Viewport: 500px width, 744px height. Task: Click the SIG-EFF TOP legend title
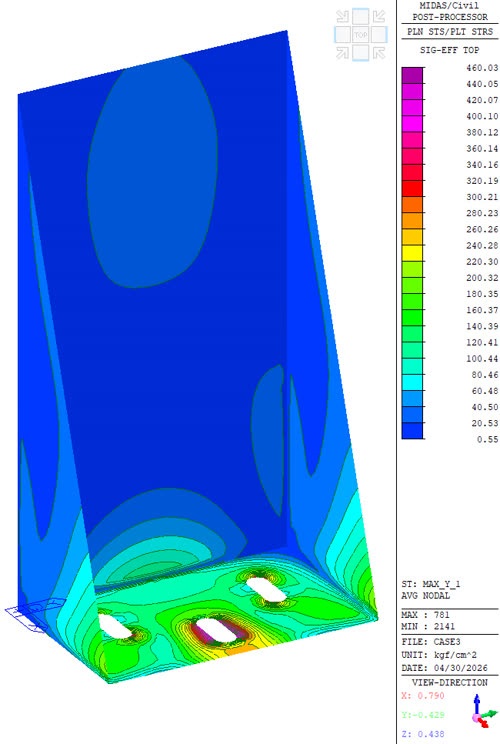coord(449,50)
